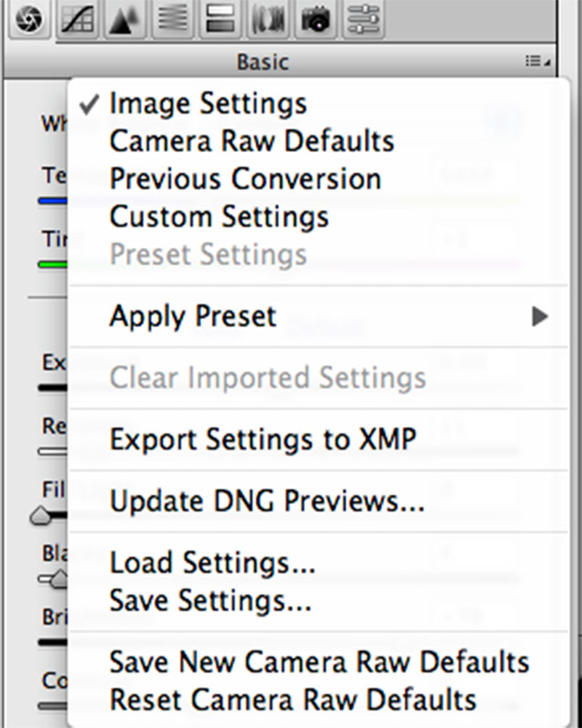Click Save New Camera Raw Defaults
Screen dimensions: 582x728
[319, 662]
